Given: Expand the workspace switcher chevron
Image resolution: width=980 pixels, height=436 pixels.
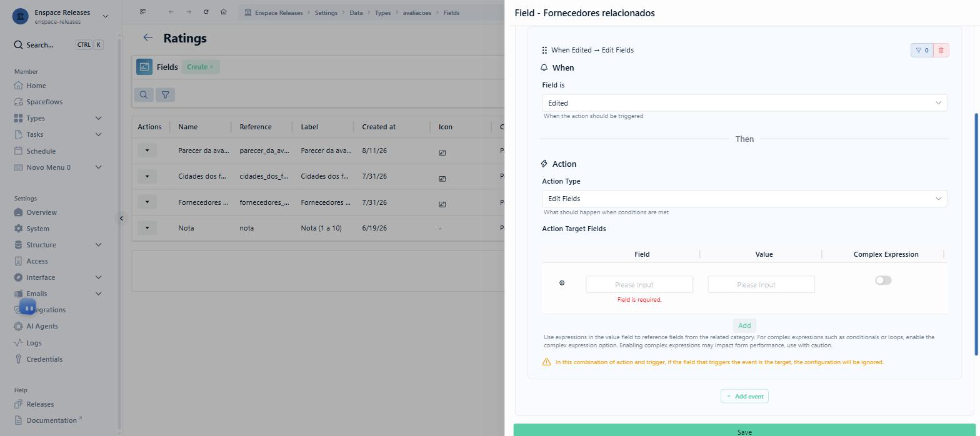Looking at the screenshot, I should pyautogui.click(x=105, y=16).
